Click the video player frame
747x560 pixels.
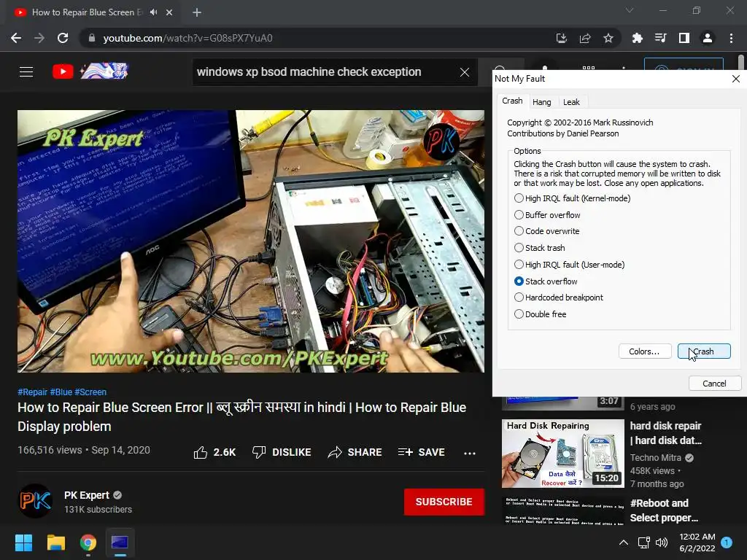(251, 241)
